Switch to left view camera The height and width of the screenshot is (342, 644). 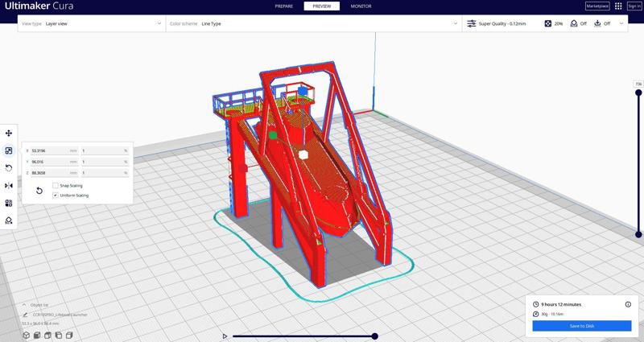point(58,336)
